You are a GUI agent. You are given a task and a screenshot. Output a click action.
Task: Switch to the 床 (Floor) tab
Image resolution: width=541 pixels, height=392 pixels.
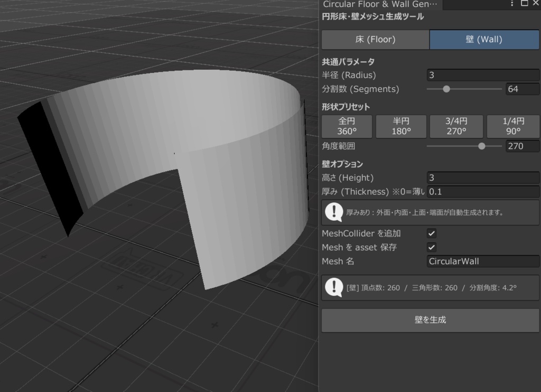tap(376, 39)
